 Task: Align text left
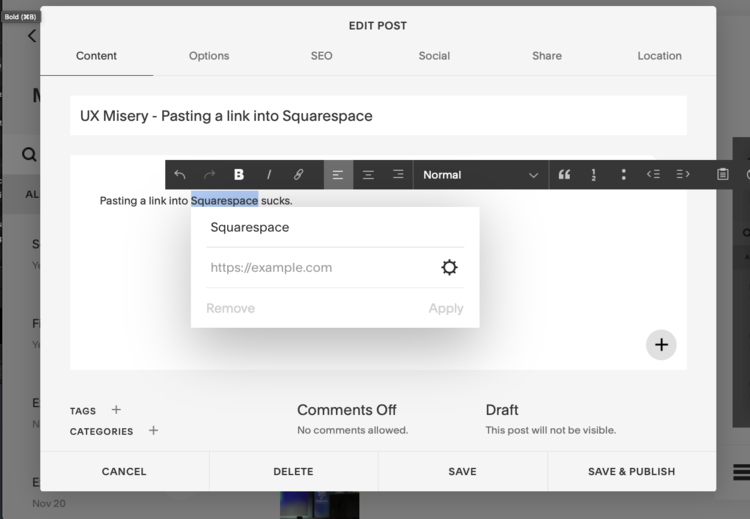pyautogui.click(x=338, y=175)
